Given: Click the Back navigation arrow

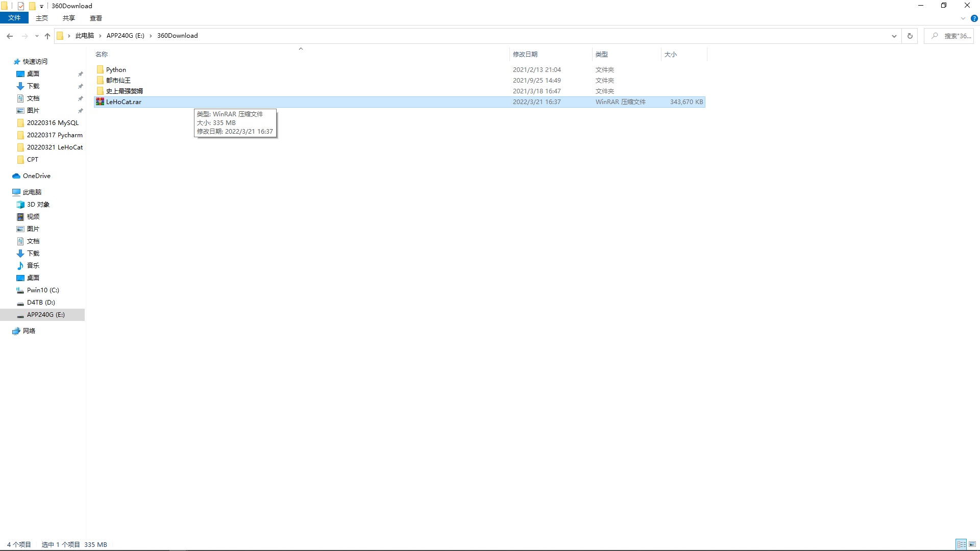Looking at the screenshot, I should pos(10,36).
